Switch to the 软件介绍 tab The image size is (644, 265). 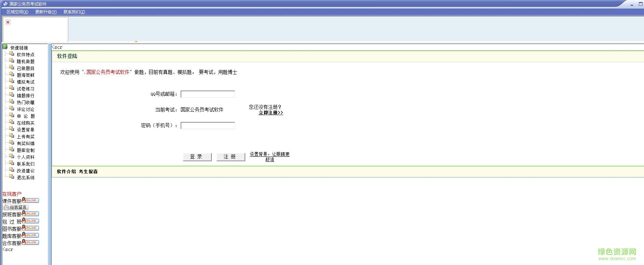66,171
